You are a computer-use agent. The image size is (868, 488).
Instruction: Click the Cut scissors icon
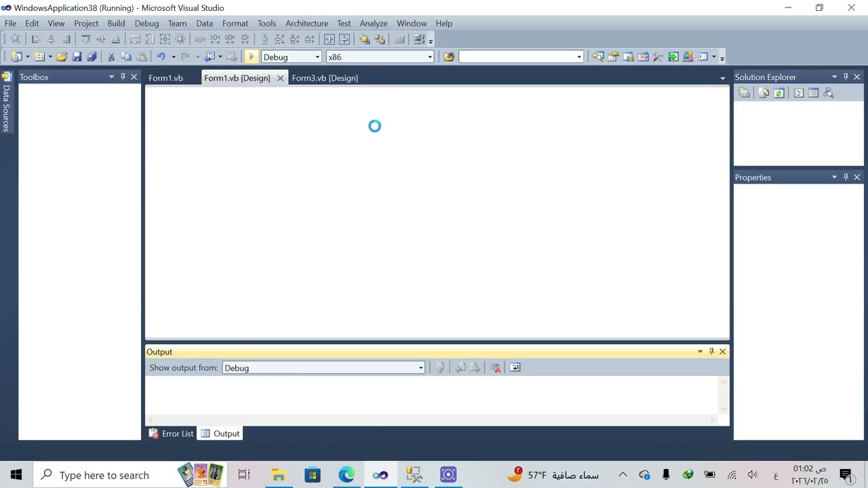(111, 57)
